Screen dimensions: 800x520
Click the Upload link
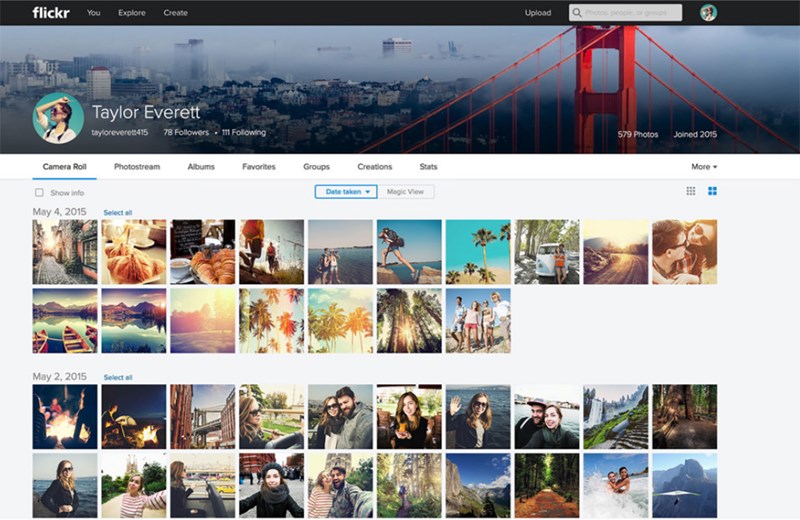pos(538,12)
